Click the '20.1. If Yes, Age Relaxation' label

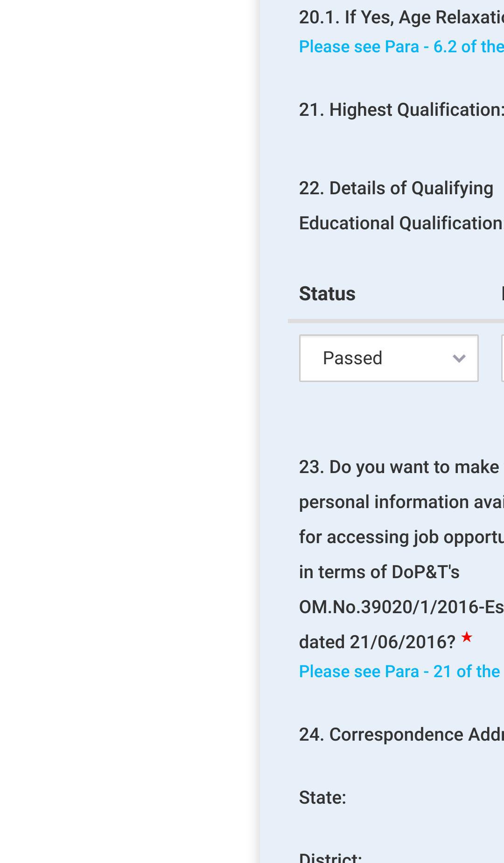[401, 17]
